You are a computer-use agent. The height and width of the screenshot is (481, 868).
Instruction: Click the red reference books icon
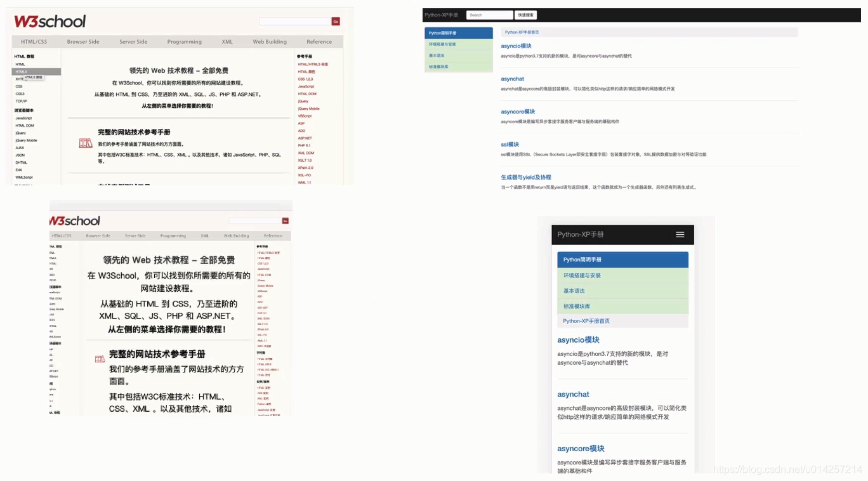85,143
